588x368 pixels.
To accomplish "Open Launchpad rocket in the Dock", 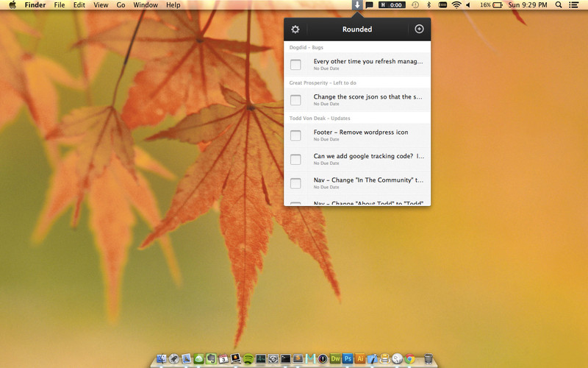I will (173, 358).
